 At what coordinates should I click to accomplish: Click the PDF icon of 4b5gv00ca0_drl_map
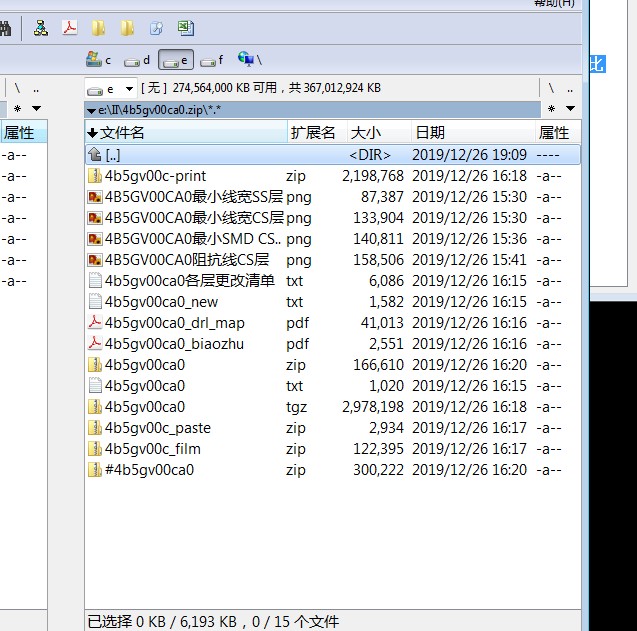pos(95,323)
